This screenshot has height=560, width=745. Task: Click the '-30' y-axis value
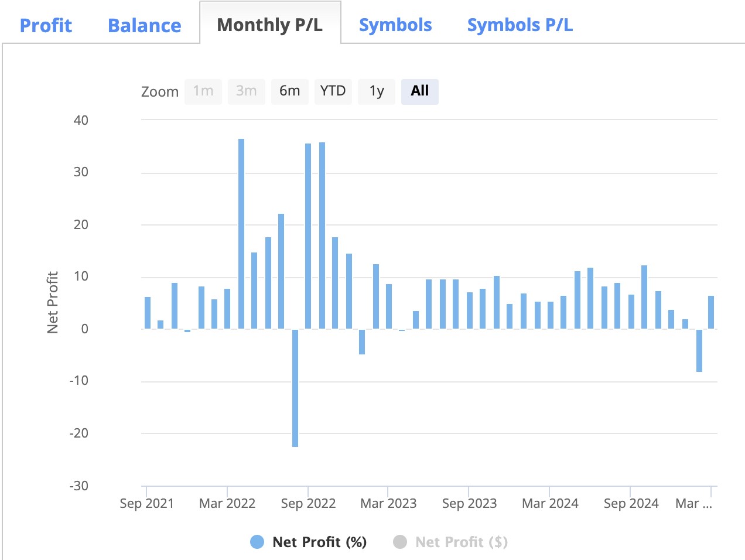(x=79, y=486)
